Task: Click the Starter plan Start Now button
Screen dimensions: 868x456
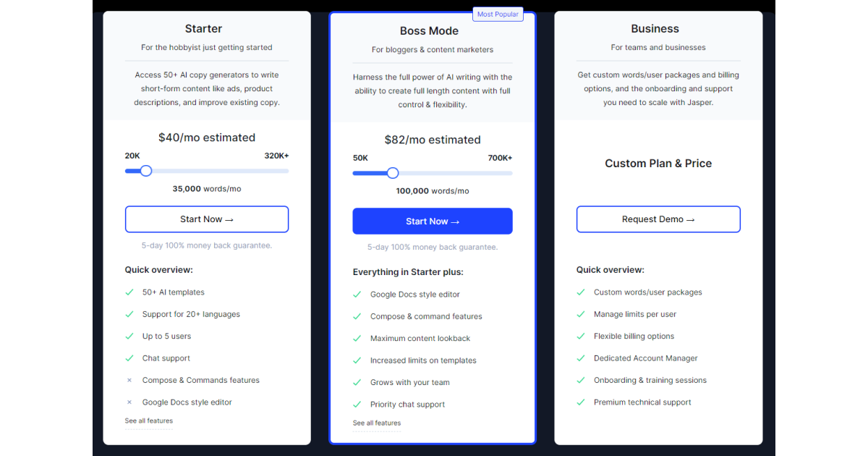Action: [207, 219]
